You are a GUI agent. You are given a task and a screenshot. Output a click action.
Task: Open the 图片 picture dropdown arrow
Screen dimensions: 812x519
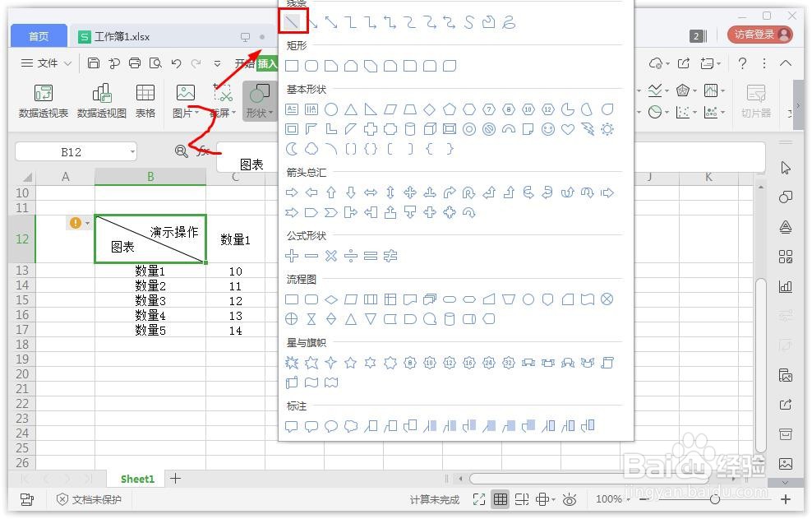point(197,112)
